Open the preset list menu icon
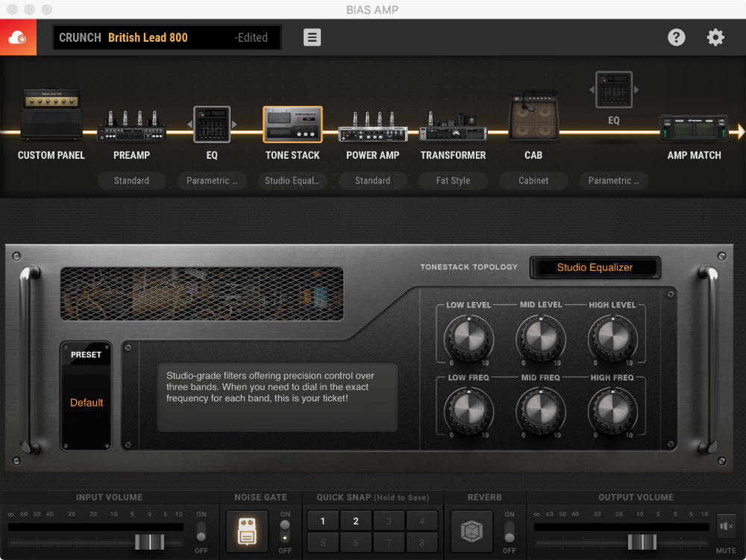 pos(312,37)
